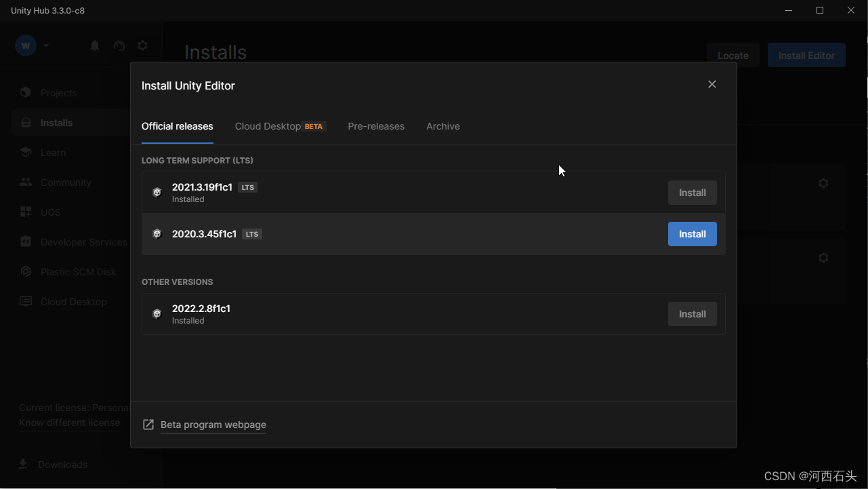868x489 pixels.
Task: Click the Unity icon beside 2022.2.8f1c1
Action: (x=157, y=314)
